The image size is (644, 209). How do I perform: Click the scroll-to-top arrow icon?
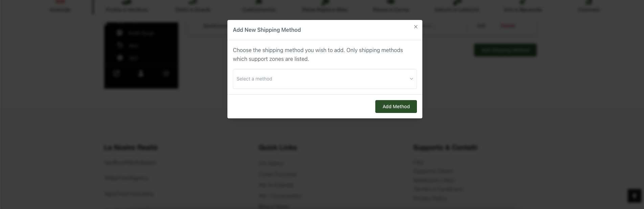pos(635,195)
